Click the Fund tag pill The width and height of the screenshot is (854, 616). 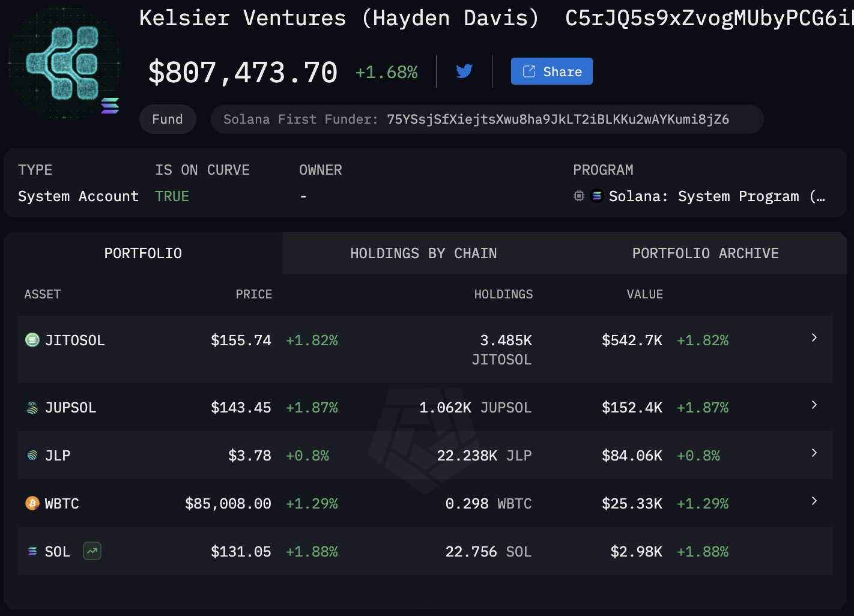(x=168, y=119)
